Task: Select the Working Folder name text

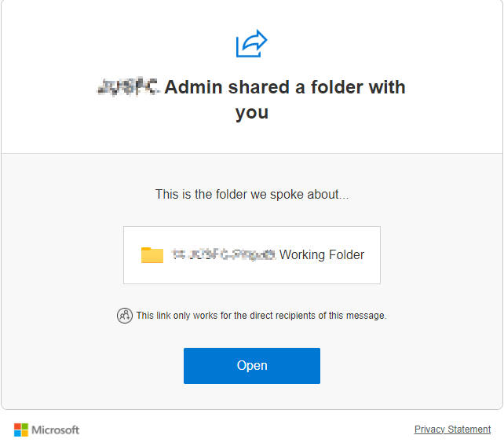Action: click(322, 254)
